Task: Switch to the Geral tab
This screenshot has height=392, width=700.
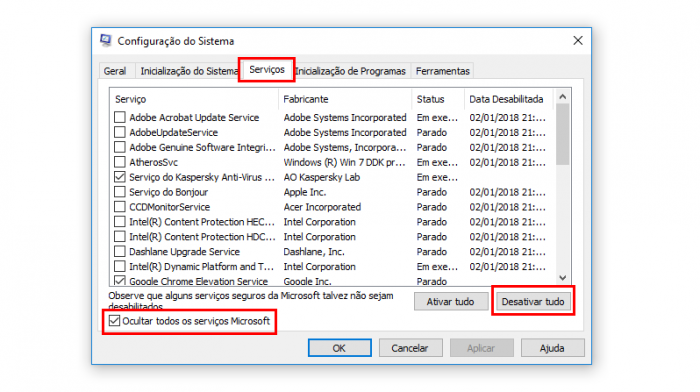Action: tap(115, 71)
